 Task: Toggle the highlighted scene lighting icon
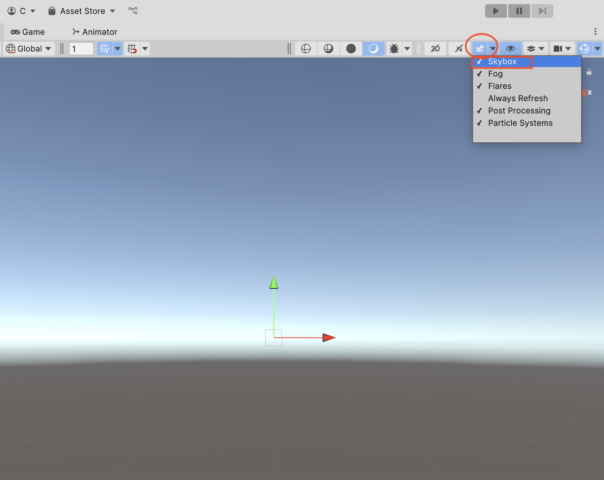pyautogui.click(x=373, y=49)
